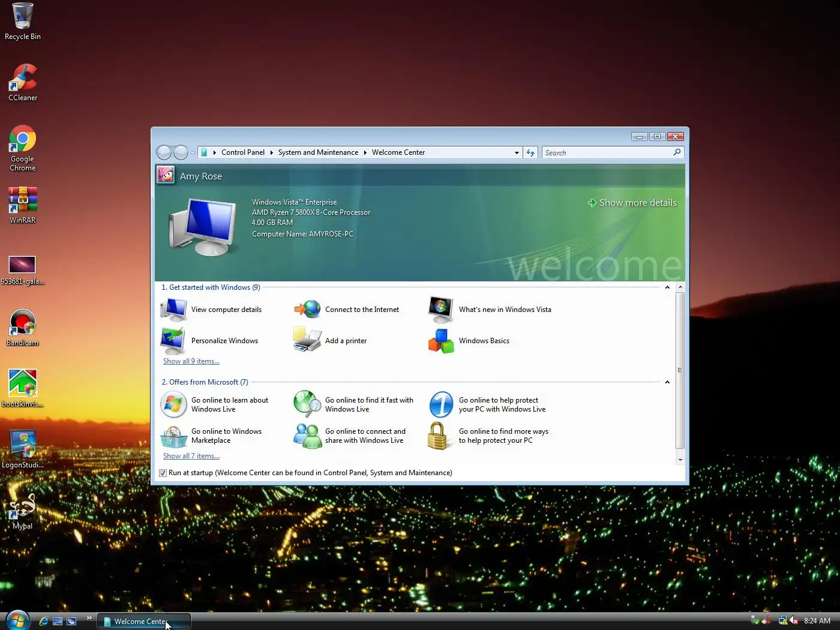Click the Connect to the Internet globe icon
The image size is (840, 630).
pyautogui.click(x=308, y=310)
